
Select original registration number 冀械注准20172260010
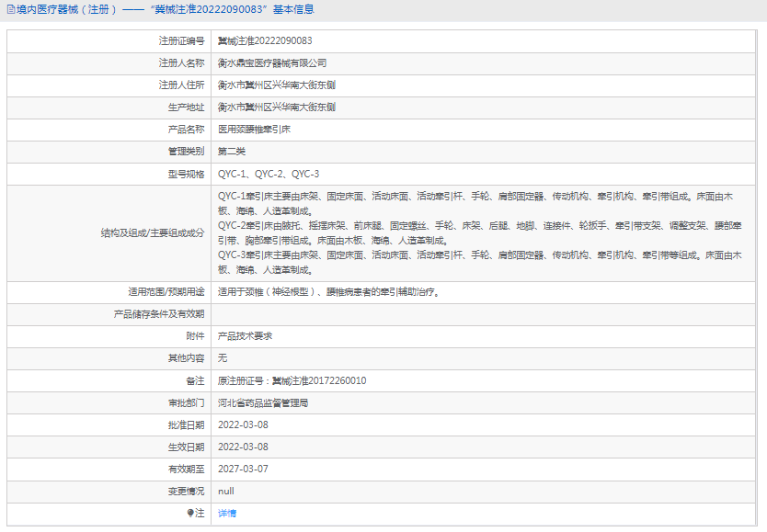coord(319,380)
